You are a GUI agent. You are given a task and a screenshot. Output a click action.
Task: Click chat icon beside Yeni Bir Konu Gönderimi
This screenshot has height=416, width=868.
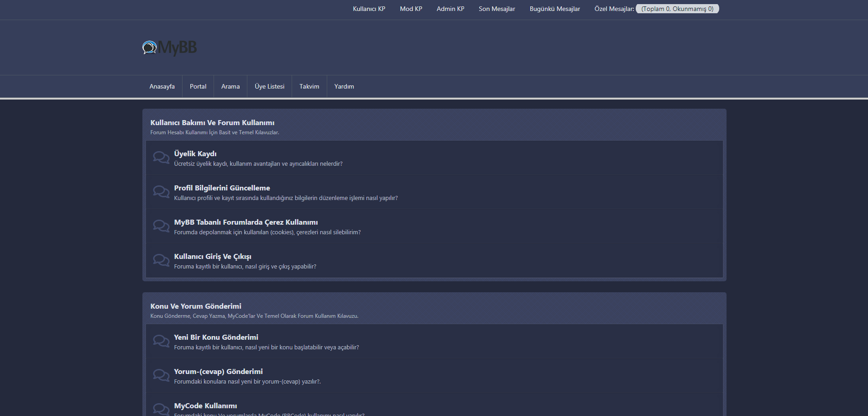pyautogui.click(x=161, y=341)
